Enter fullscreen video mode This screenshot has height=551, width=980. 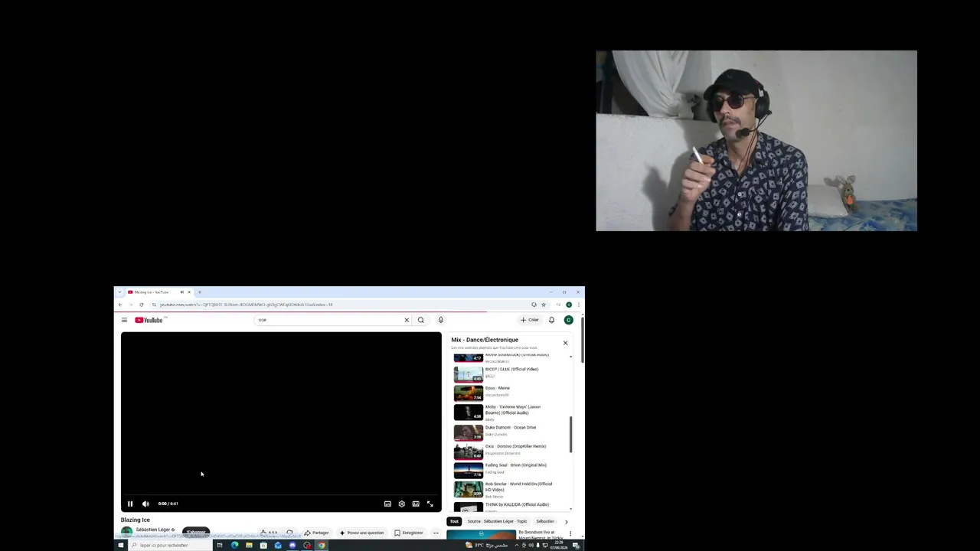[430, 504]
